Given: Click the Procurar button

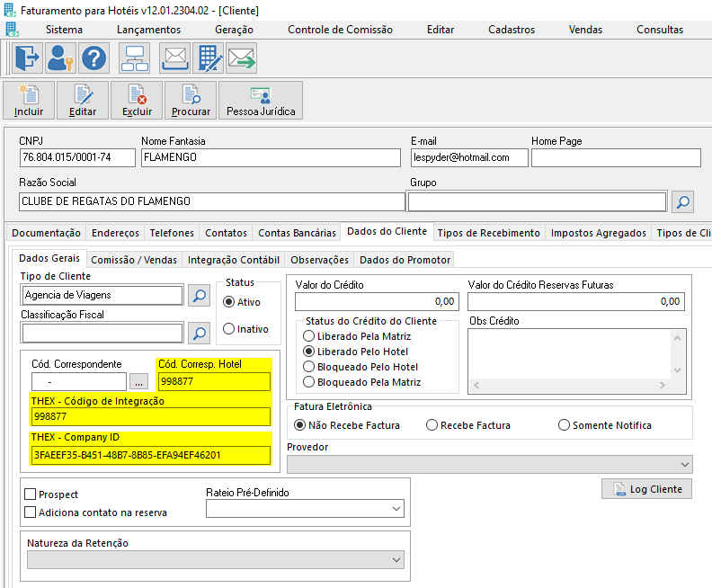Looking at the screenshot, I should click(191, 101).
